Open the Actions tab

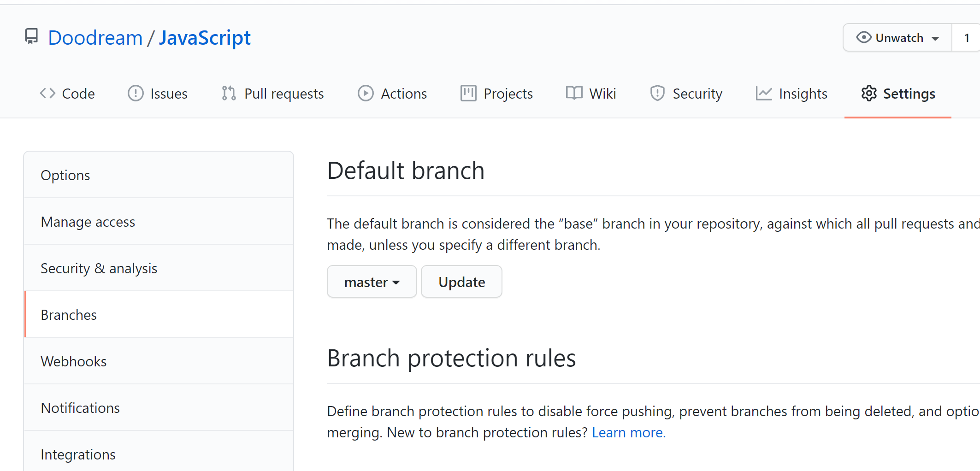tap(393, 94)
